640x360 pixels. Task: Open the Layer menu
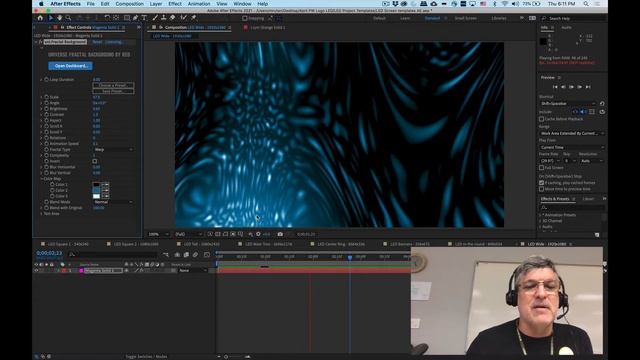pos(156,4)
